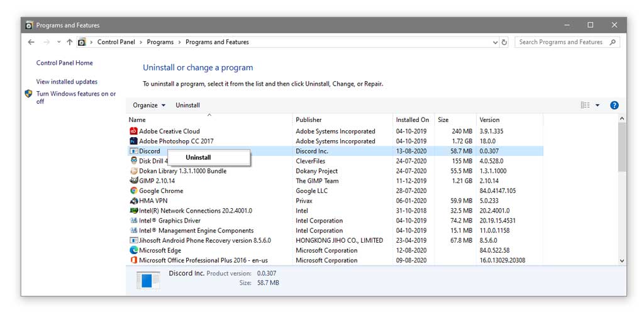Click the Discord program icon in list
Image resolution: width=644 pixels, height=315 pixels.
point(133,151)
